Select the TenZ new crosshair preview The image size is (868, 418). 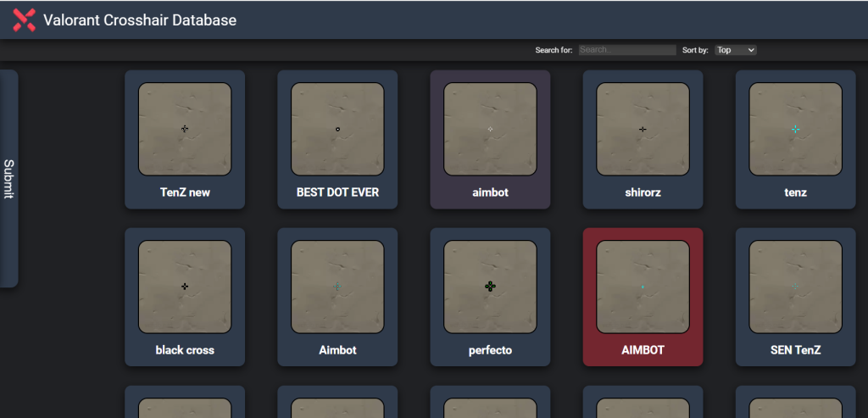(185, 129)
